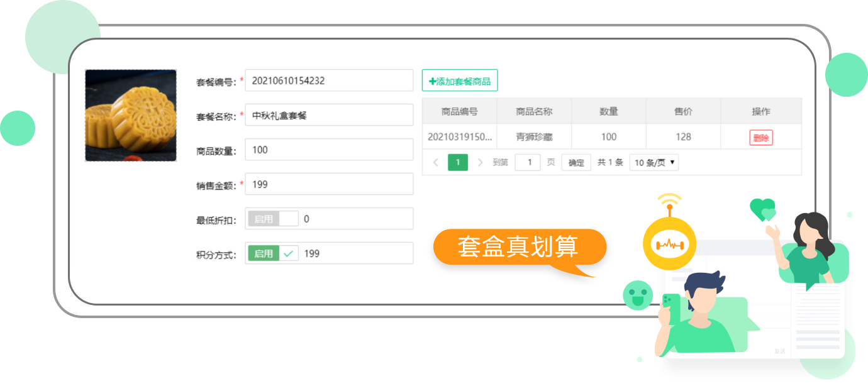Click the 套餐编号 input field
The image size is (868, 386).
coord(329,80)
